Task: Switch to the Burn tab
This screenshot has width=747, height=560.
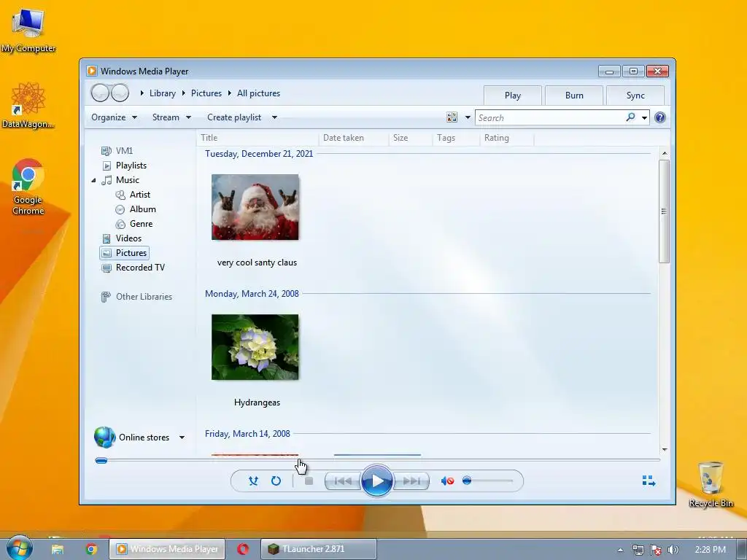Action: 574,96
